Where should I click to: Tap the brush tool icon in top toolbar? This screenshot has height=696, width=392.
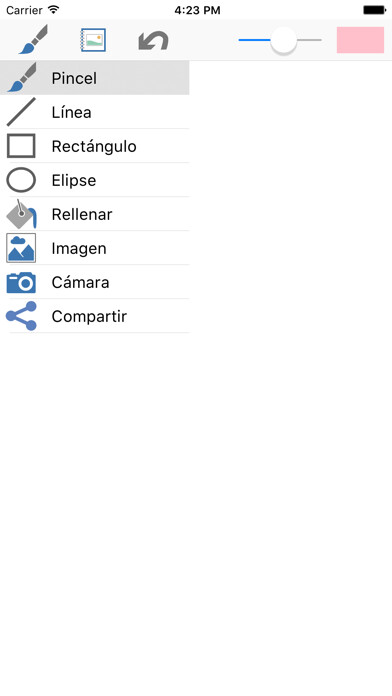(x=33, y=40)
